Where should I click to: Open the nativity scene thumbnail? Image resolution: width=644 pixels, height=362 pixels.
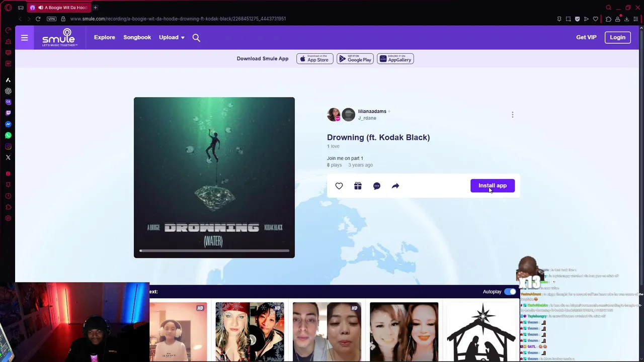pyautogui.click(x=481, y=332)
